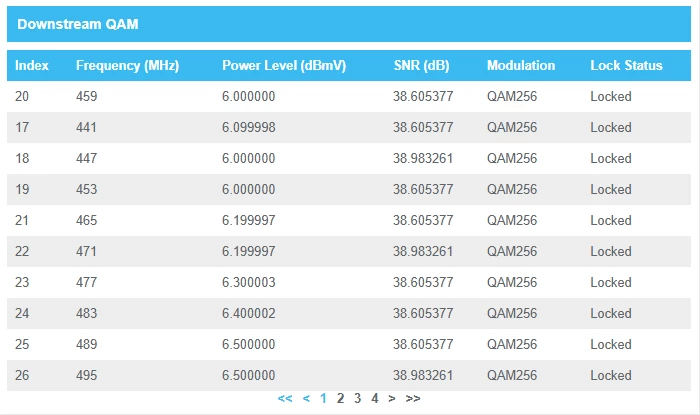The image size is (700, 415).
Task: Click frequency value 453
Action: [86, 189]
